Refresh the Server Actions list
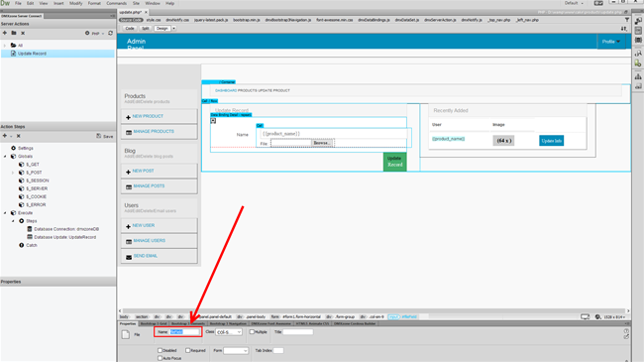This screenshot has height=362, width=644. [x=111, y=33]
